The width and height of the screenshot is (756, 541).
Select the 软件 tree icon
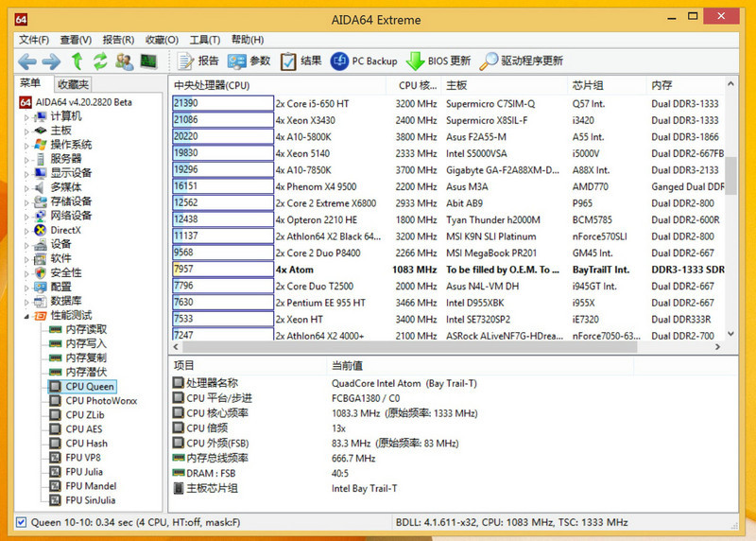41,258
